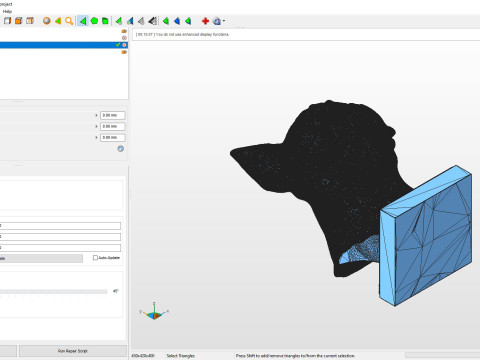
Task: Open the dropdown arrow beside the blue icon
Action: 224,21
